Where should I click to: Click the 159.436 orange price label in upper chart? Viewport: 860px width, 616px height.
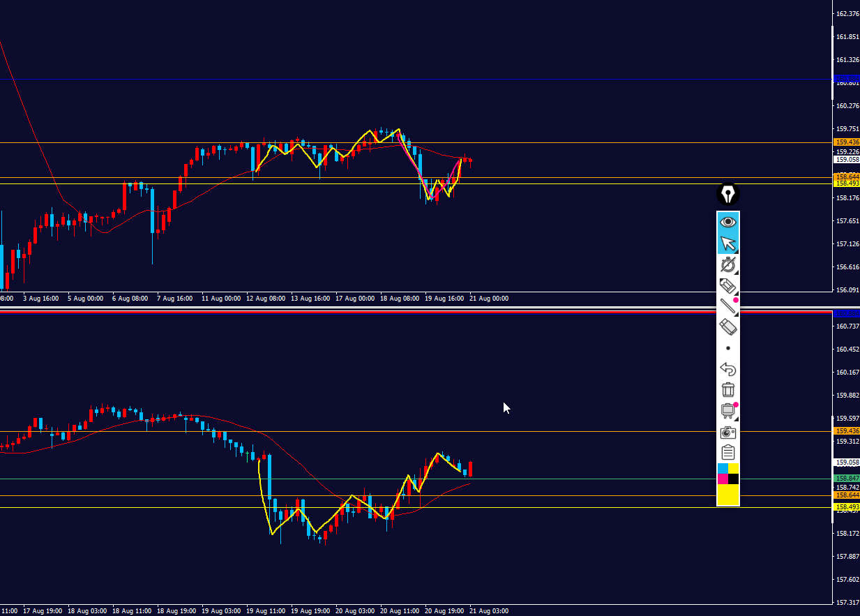coord(847,142)
